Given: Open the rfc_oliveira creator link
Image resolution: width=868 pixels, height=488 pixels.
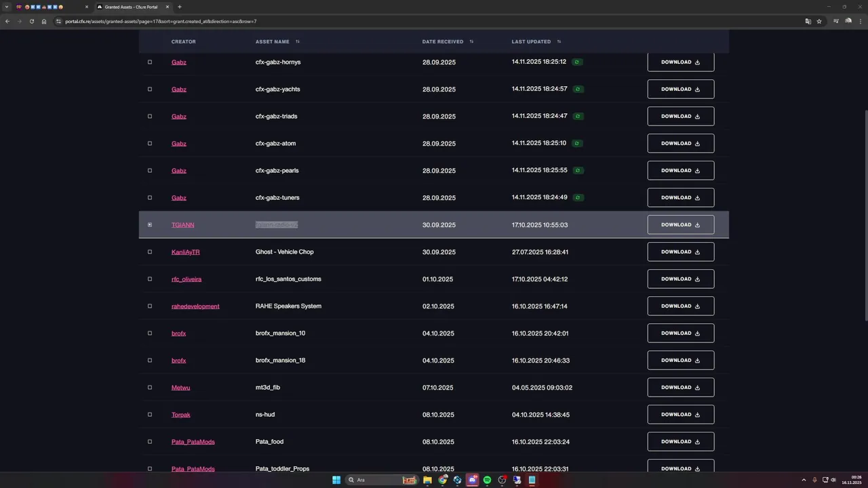Looking at the screenshot, I should [x=186, y=279].
